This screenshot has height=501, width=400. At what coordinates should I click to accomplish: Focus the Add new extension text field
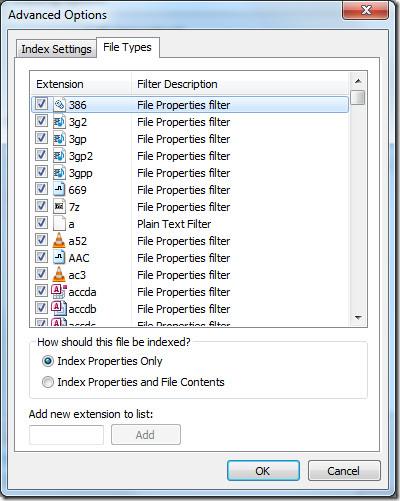(x=66, y=435)
